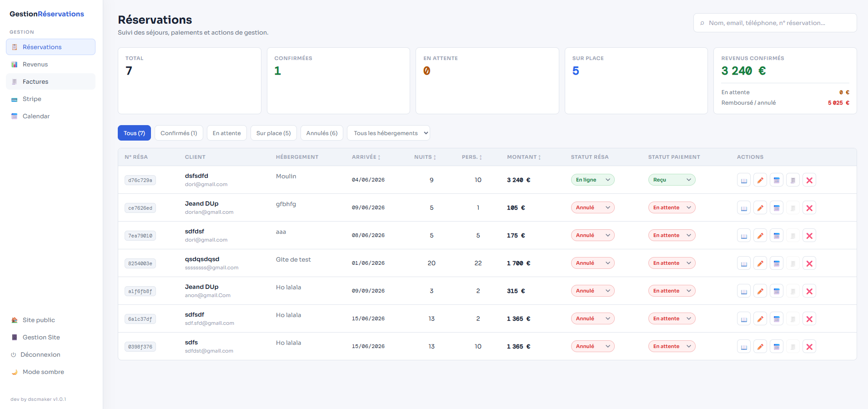Viewport: 868px width, 409px height.
Task: Edit reservation 0398f376 with pencil icon
Action: [760, 347]
